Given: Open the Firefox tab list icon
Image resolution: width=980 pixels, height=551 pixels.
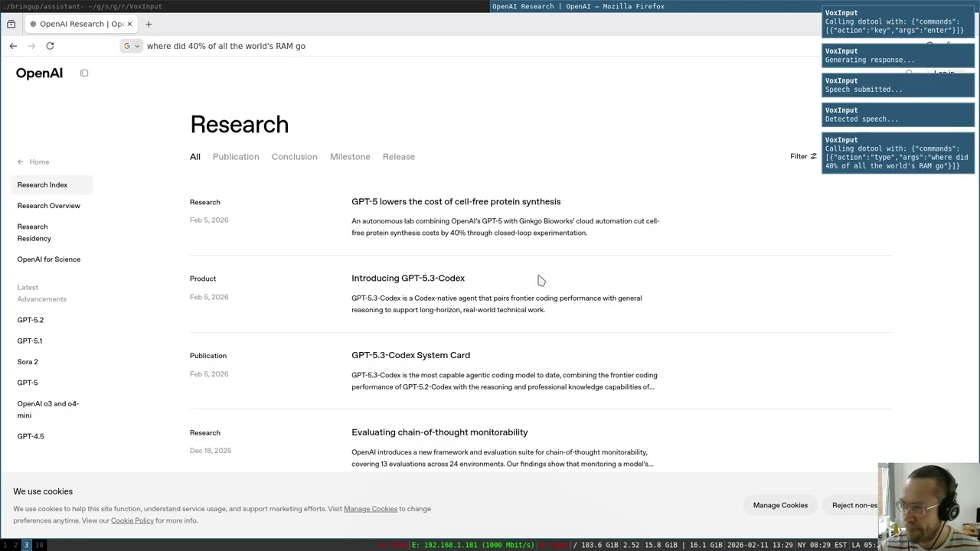Looking at the screenshot, I should coord(11,24).
